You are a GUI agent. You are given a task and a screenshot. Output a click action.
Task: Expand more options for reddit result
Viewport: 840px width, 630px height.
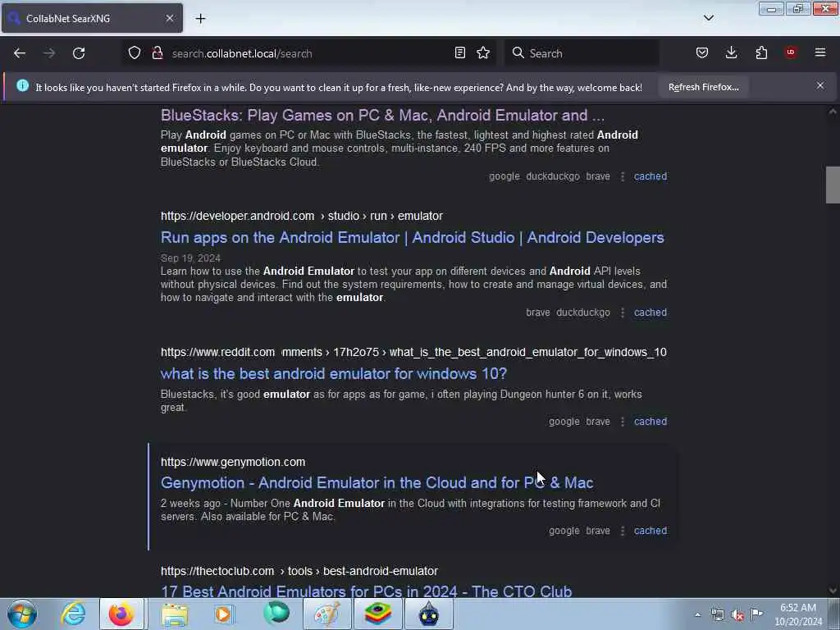point(623,422)
